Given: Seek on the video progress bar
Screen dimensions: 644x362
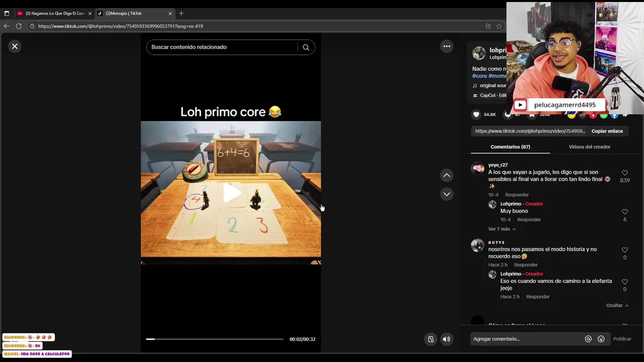Looking at the screenshot, I should tap(214, 339).
